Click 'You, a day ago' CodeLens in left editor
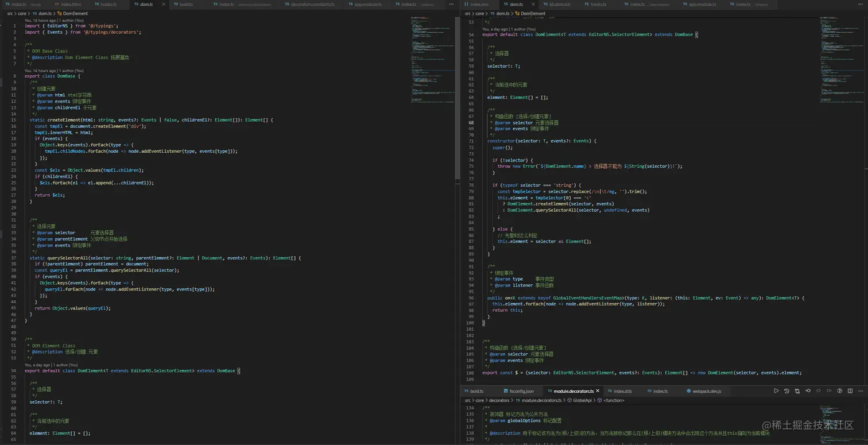The height and width of the screenshot is (445, 868). pyautogui.click(x=51, y=365)
